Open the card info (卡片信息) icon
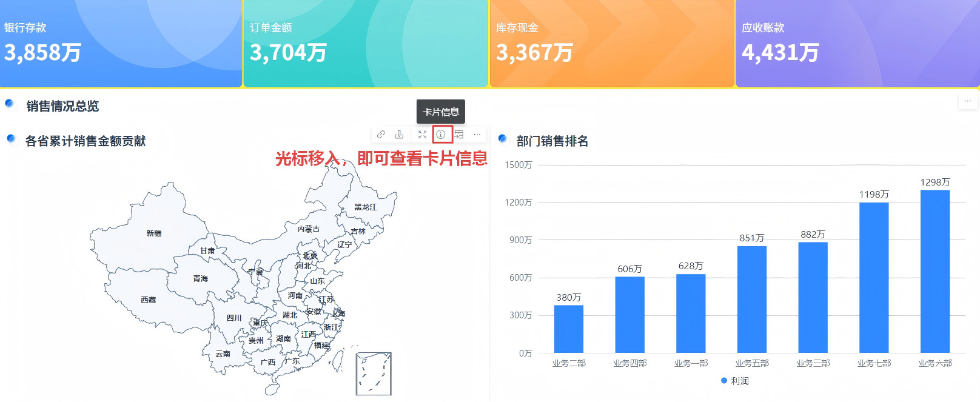 441,135
